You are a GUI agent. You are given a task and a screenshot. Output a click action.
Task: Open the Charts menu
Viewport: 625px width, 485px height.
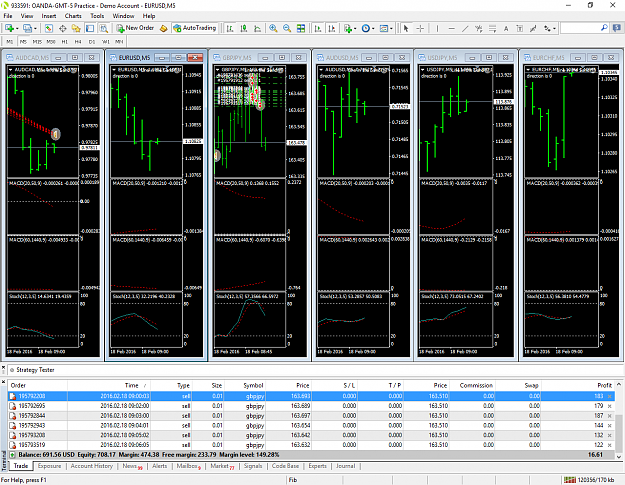(73, 16)
